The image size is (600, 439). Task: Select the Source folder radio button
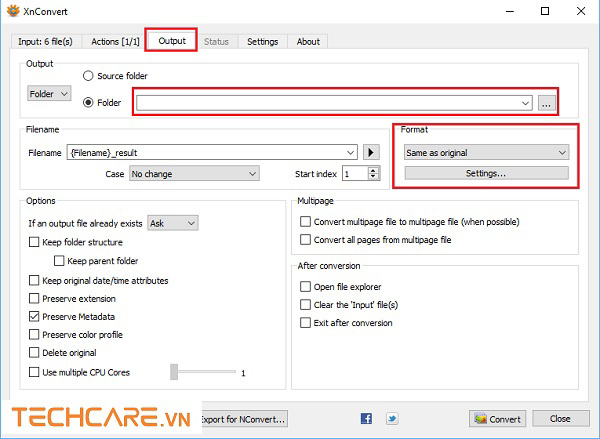[x=89, y=76]
